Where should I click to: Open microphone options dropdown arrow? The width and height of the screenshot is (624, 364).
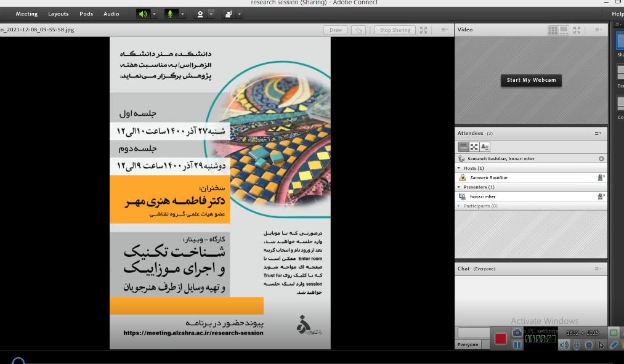183,14
